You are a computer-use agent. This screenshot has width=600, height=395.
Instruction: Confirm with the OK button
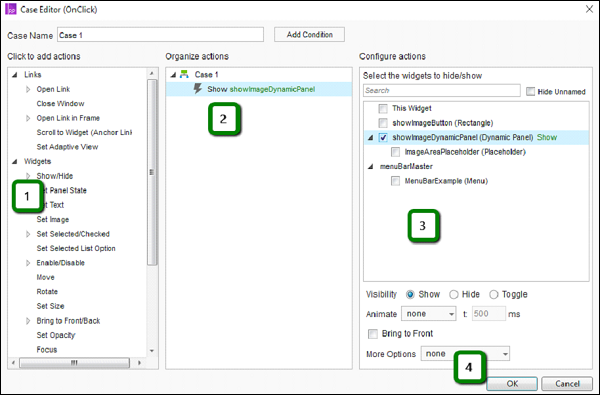pos(512,384)
